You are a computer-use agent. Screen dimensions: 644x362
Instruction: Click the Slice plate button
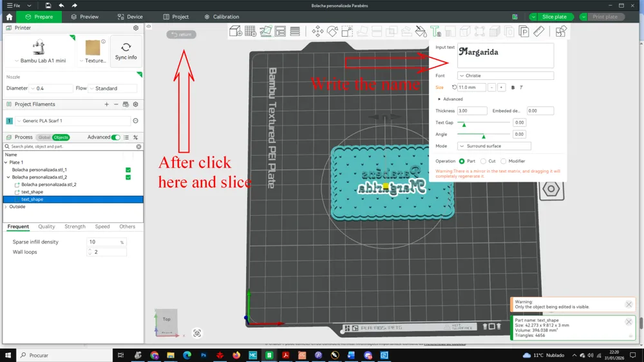pyautogui.click(x=554, y=17)
